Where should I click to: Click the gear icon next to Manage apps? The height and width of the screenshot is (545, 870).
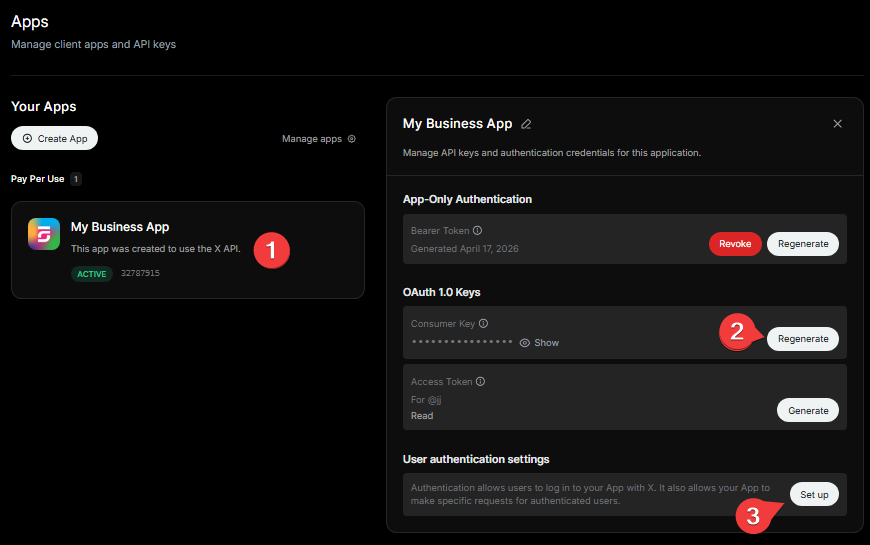click(351, 139)
